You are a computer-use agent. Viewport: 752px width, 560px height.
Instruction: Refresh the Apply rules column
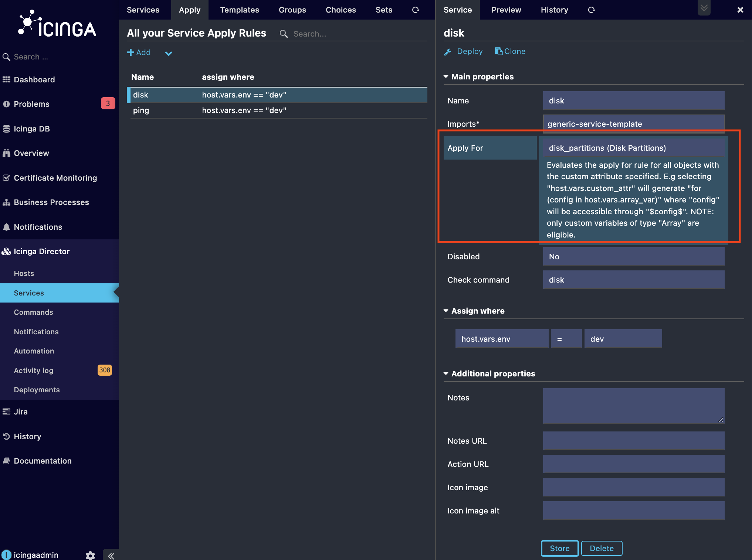point(416,10)
